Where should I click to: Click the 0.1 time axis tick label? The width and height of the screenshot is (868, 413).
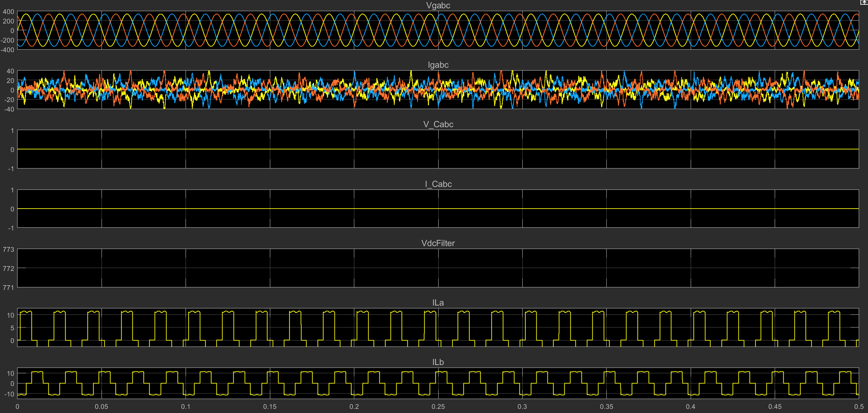pos(186,407)
